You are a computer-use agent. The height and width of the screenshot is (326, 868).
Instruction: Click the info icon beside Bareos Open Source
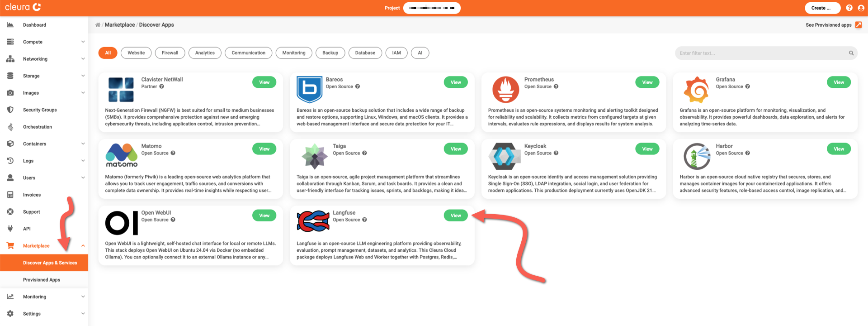pyautogui.click(x=358, y=86)
